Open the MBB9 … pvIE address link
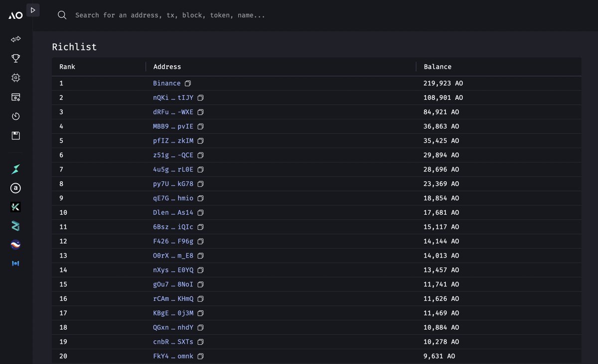Viewport: 598px width, 364px height. 173,126
